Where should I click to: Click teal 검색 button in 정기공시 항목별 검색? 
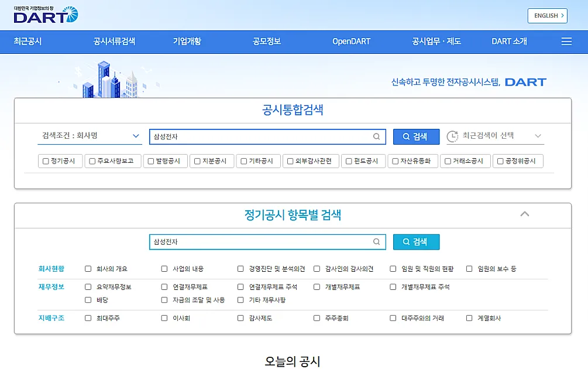tap(416, 242)
